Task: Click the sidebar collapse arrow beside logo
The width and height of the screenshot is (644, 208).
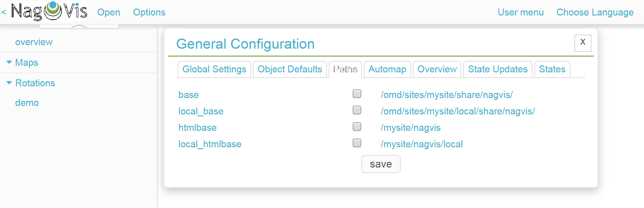Action: 4,12
